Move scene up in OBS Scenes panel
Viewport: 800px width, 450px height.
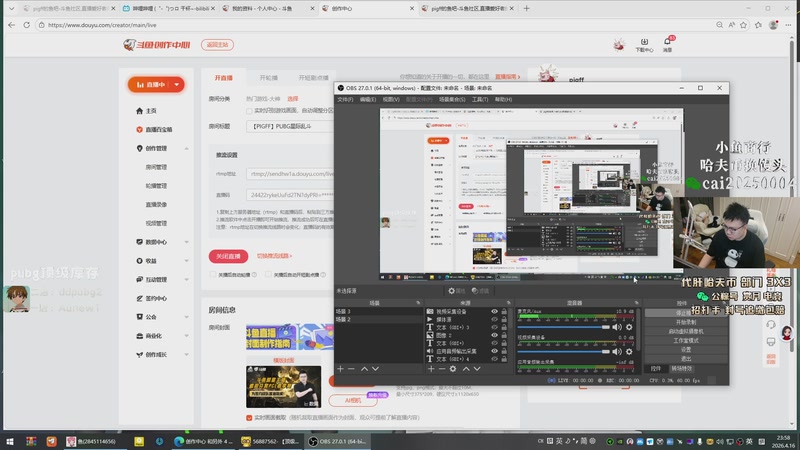tap(364, 369)
